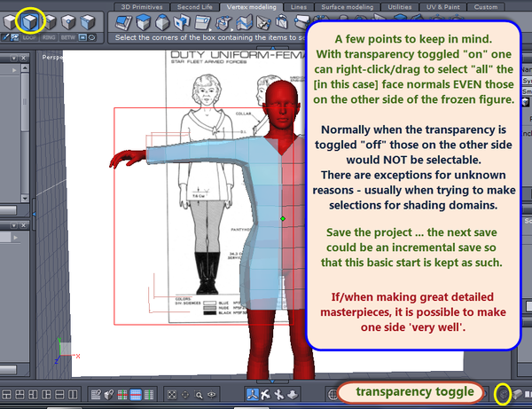Select the tool icon with curved arrow over box
This screenshot has width=532, height=409.
point(282,22)
